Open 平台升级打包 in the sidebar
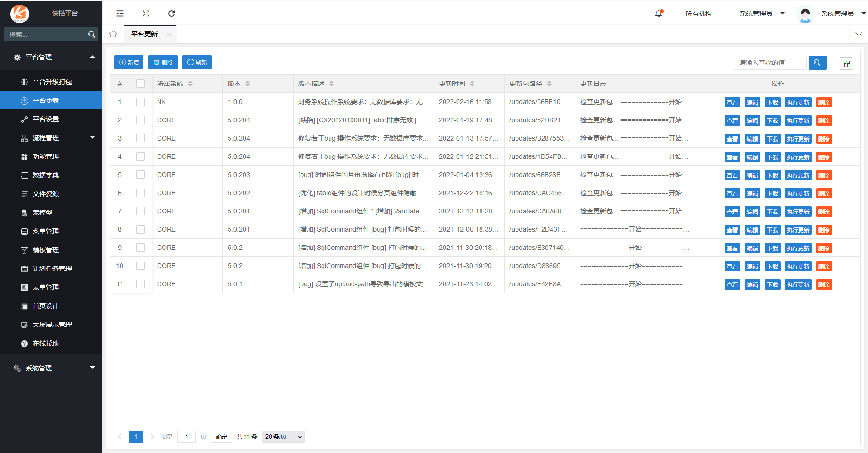The width and height of the screenshot is (868, 453). (52, 82)
